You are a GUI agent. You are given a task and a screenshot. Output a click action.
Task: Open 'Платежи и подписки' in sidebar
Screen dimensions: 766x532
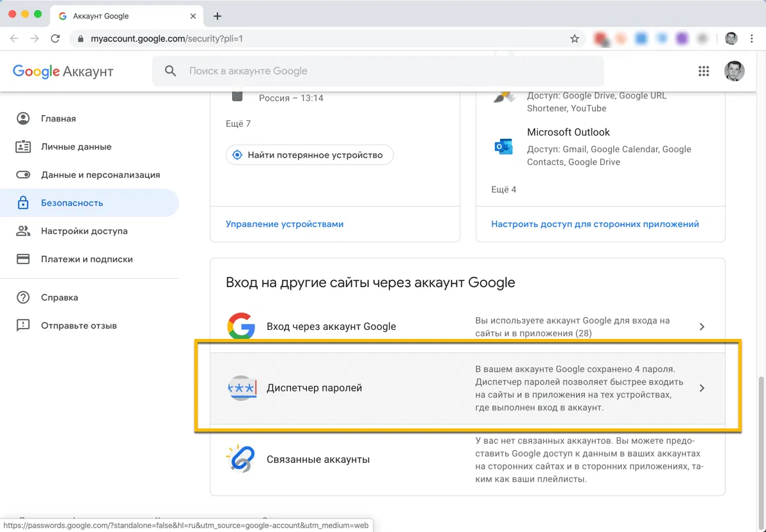click(87, 259)
